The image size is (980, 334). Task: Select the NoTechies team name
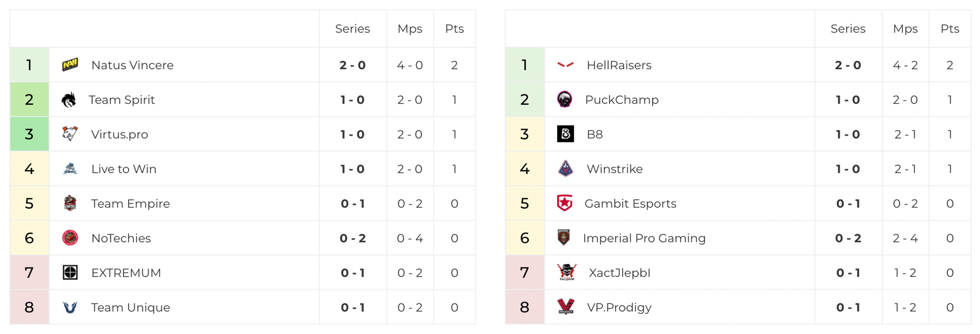(121, 238)
